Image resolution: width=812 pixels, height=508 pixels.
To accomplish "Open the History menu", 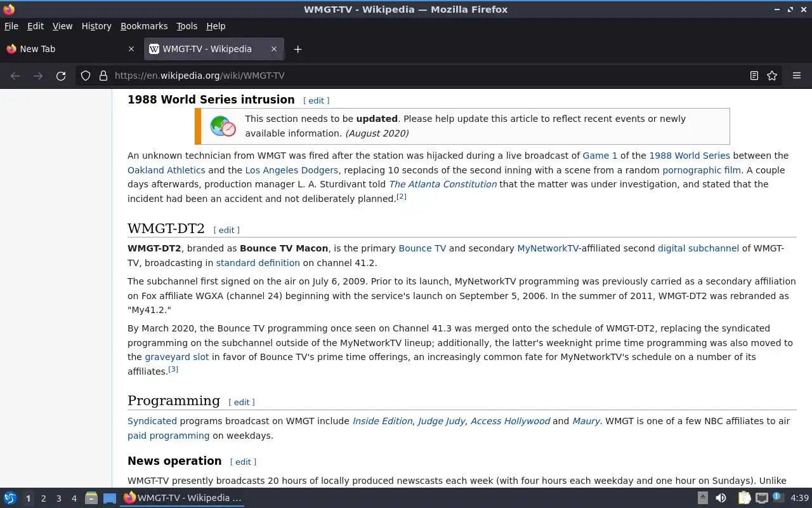I will tap(96, 26).
